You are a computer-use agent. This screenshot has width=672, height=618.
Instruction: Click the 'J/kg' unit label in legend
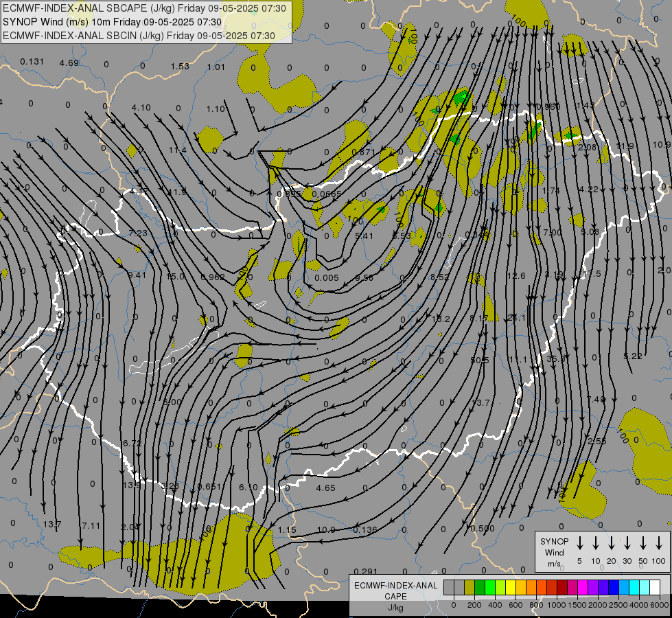coord(395,608)
